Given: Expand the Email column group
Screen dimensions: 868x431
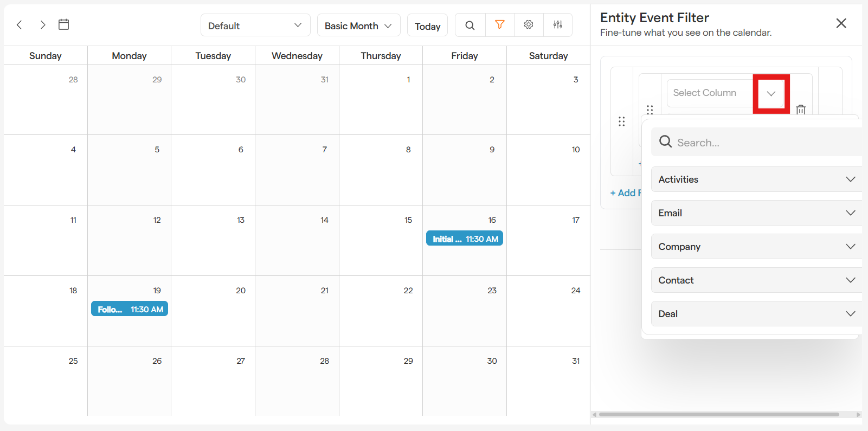Looking at the screenshot, I should [756, 213].
